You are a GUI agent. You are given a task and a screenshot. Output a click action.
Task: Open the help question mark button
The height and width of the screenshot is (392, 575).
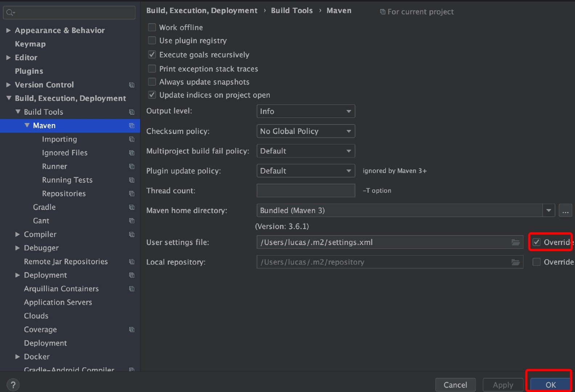pos(13,385)
